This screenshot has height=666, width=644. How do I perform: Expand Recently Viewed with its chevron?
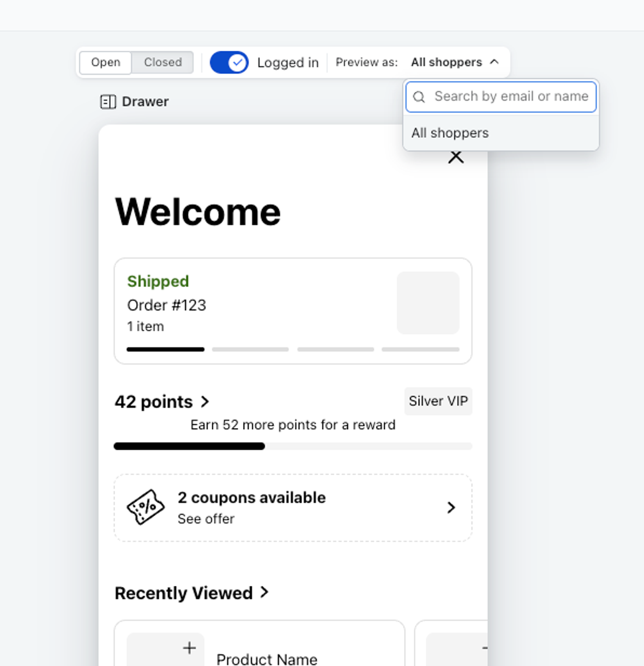coord(264,592)
